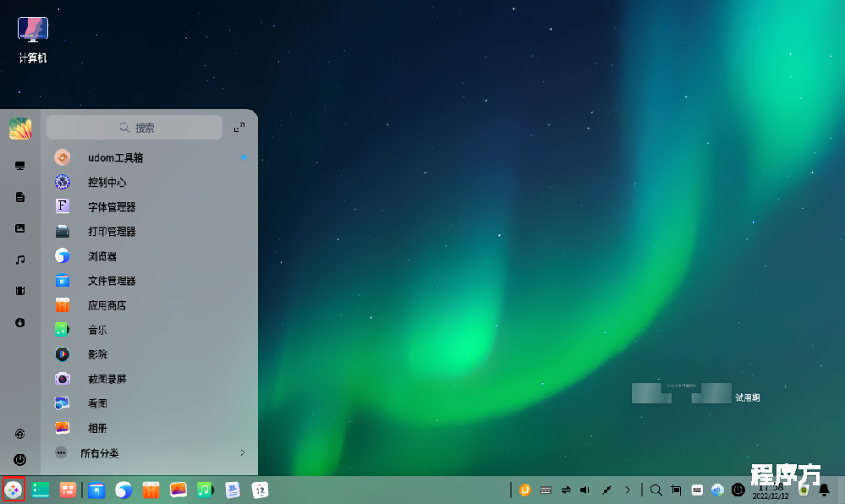
Task: Open the trash icon in the dock
Action: (804, 490)
